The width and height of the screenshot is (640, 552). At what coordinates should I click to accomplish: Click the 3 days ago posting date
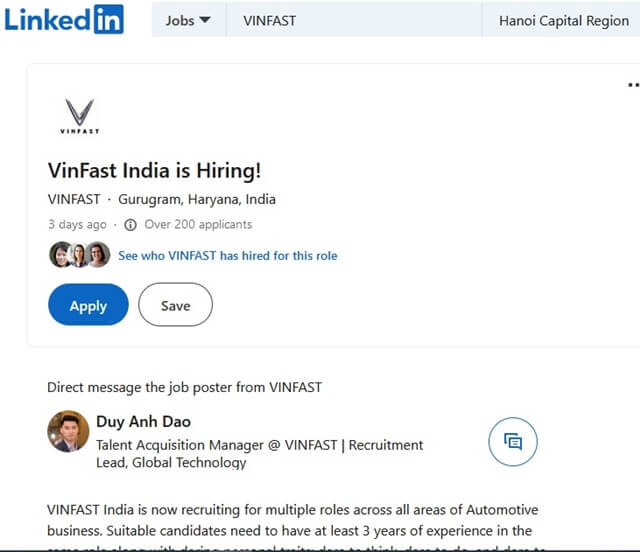tap(77, 225)
